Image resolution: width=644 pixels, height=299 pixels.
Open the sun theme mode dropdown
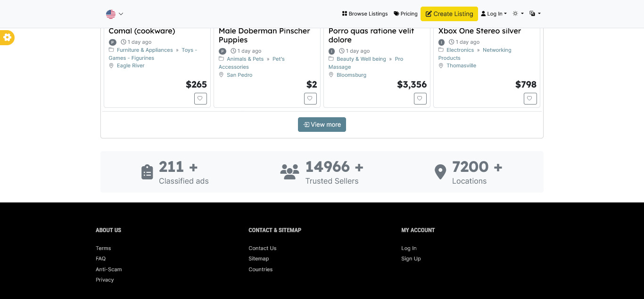click(518, 14)
